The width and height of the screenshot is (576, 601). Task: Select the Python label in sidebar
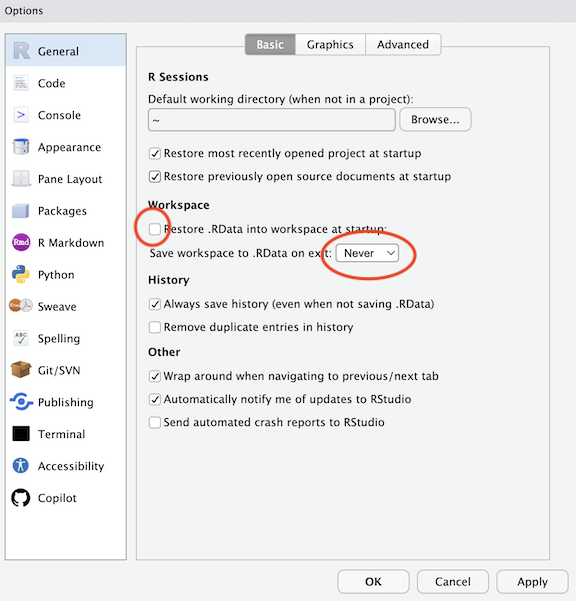[x=56, y=275]
